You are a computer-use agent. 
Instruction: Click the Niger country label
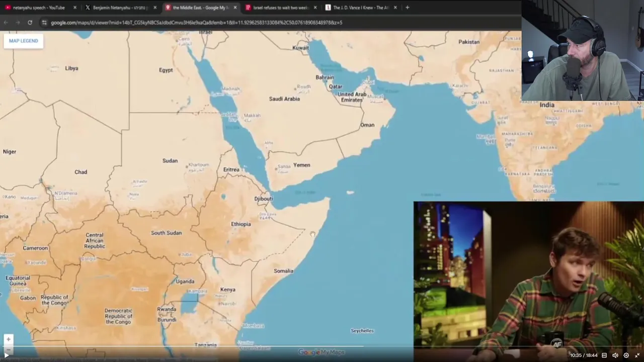[10, 151]
